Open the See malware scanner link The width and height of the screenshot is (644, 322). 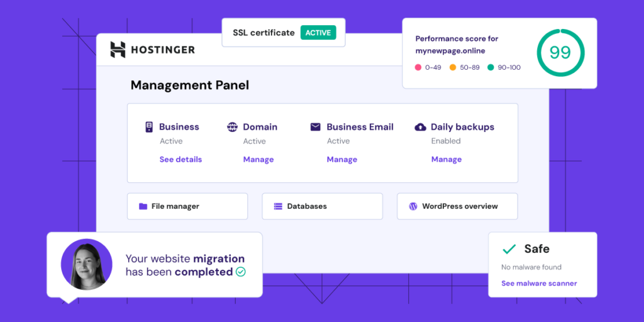point(539,284)
